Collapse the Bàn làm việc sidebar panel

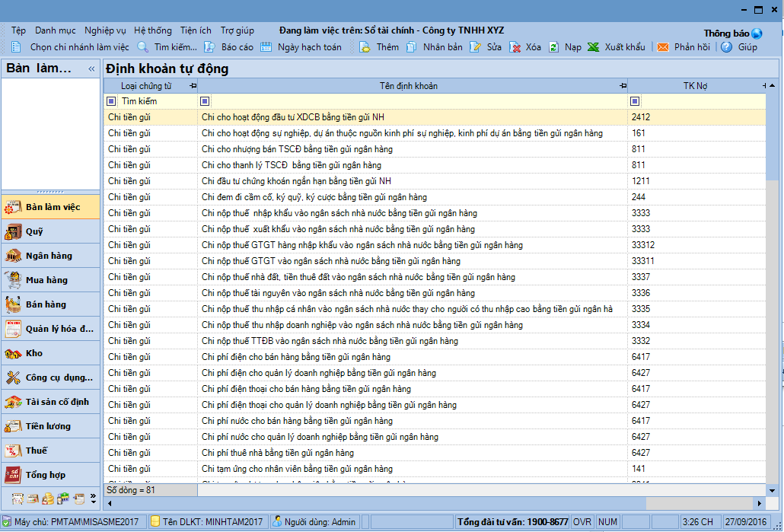tap(91, 69)
